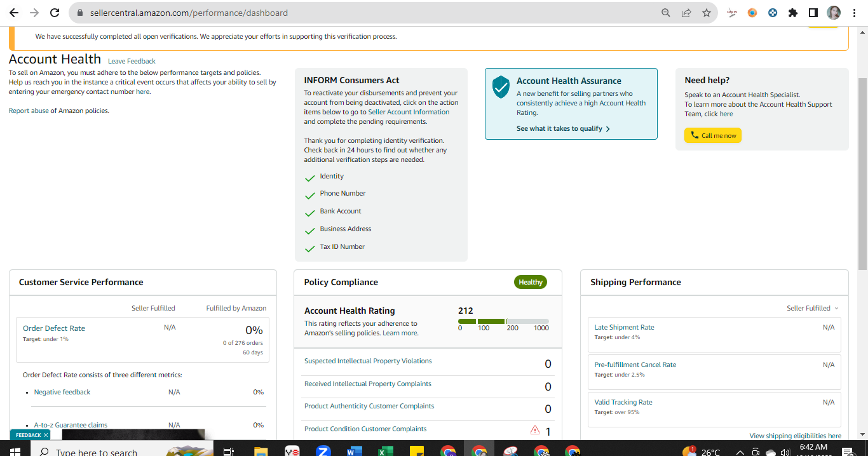Viewport: 868px width, 456px height.
Task: Close the Feedback tab with its X
Action: tap(46, 435)
